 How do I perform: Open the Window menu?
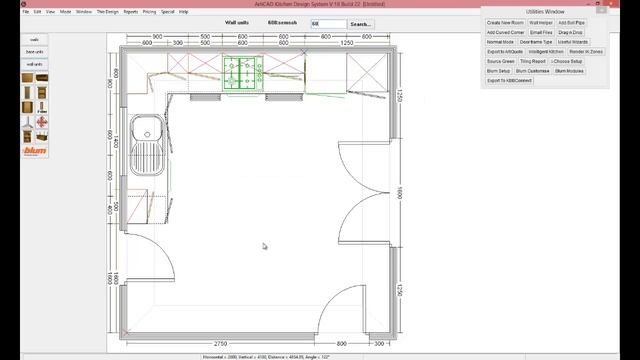[84, 12]
